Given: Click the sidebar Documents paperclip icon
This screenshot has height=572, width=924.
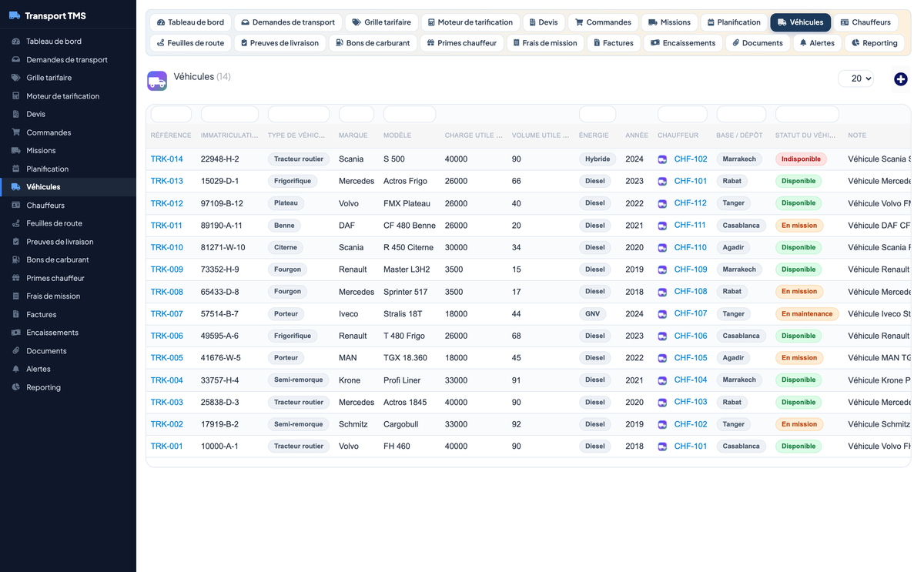Looking at the screenshot, I should 16,351.
